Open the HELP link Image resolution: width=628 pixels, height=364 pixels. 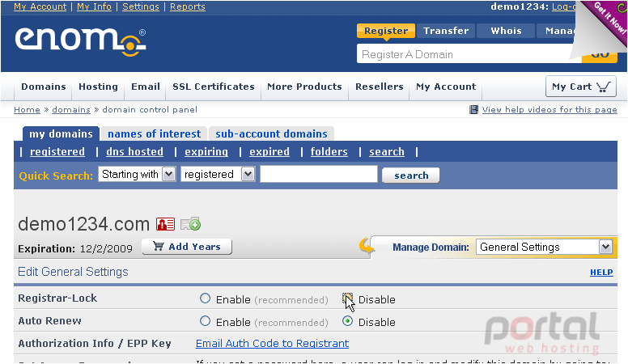pos(601,273)
